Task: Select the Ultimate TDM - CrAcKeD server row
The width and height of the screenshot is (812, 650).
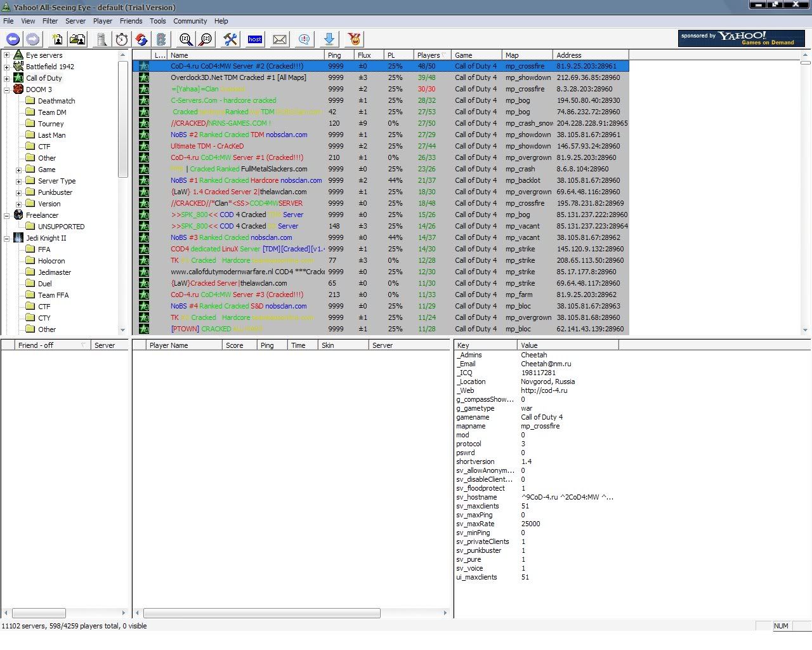Action: click(x=381, y=146)
